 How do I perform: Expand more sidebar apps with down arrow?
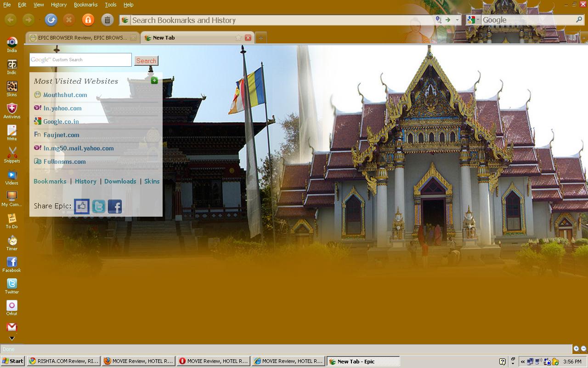pyautogui.click(x=12, y=339)
